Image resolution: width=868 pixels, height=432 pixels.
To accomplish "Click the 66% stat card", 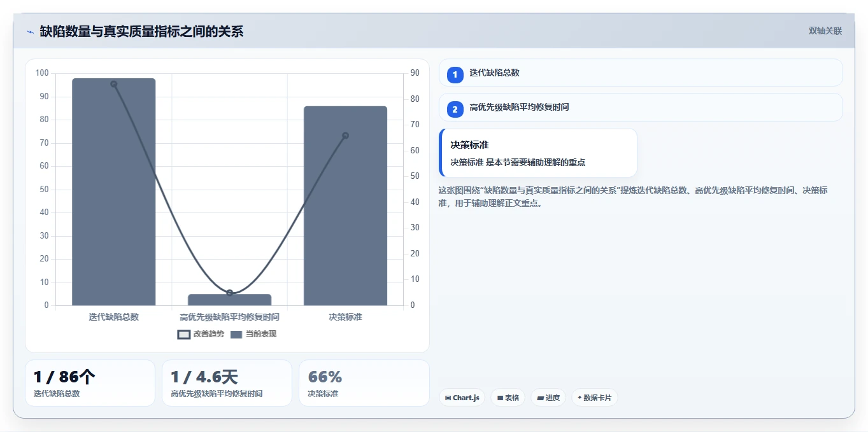I will tap(364, 383).
